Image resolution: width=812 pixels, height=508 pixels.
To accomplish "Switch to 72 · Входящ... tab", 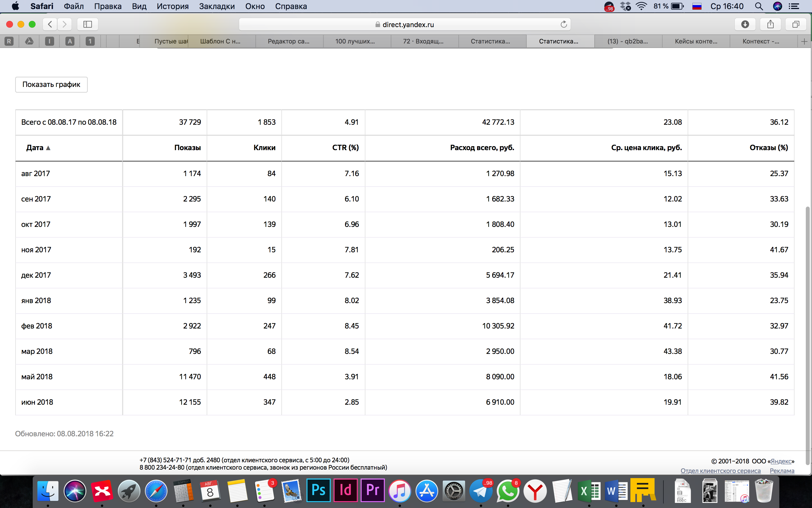I will (425, 41).
